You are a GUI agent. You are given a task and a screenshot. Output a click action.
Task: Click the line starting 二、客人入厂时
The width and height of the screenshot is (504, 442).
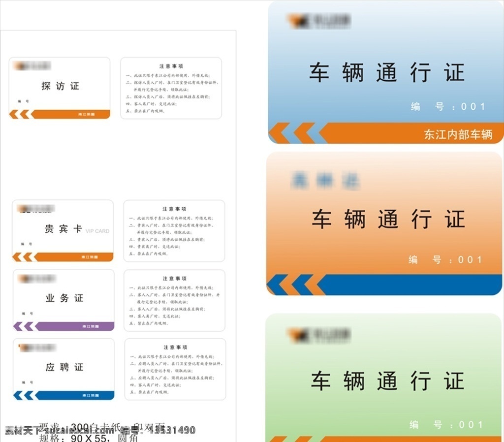[175, 295]
